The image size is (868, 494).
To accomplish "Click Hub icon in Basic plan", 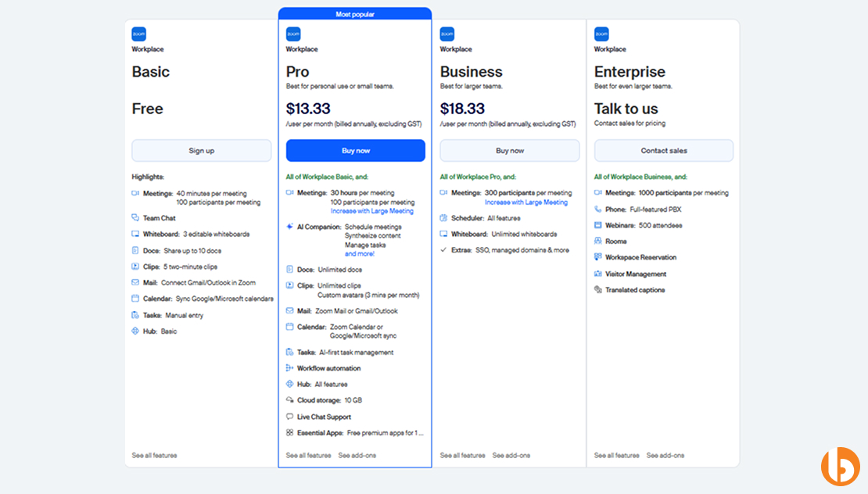I will click(135, 331).
